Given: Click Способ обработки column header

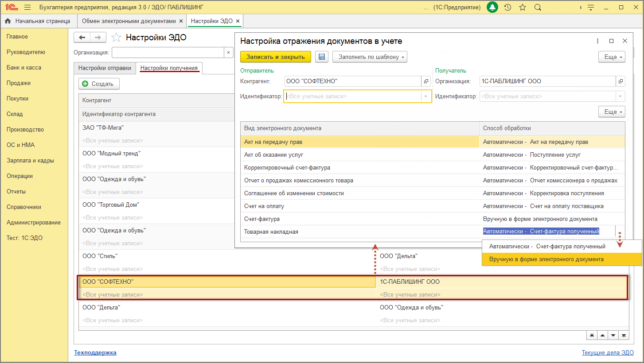Looking at the screenshot, I should point(552,128).
